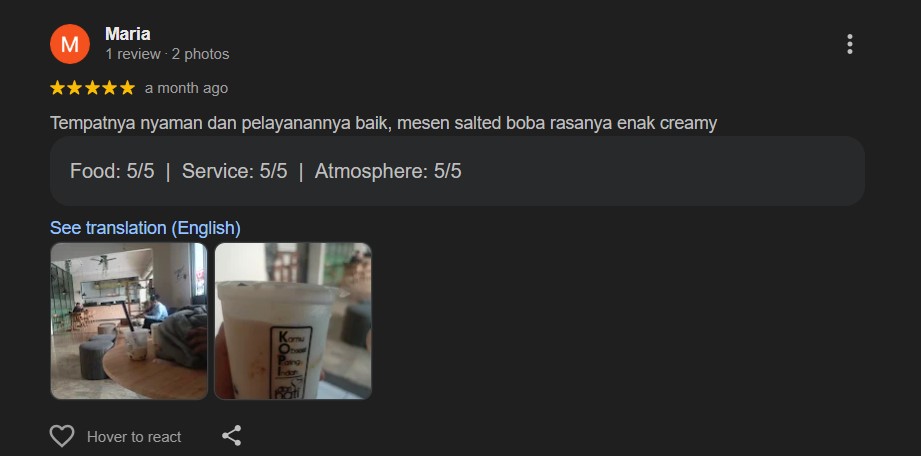Click the 'Hover to react' label

tap(134, 437)
